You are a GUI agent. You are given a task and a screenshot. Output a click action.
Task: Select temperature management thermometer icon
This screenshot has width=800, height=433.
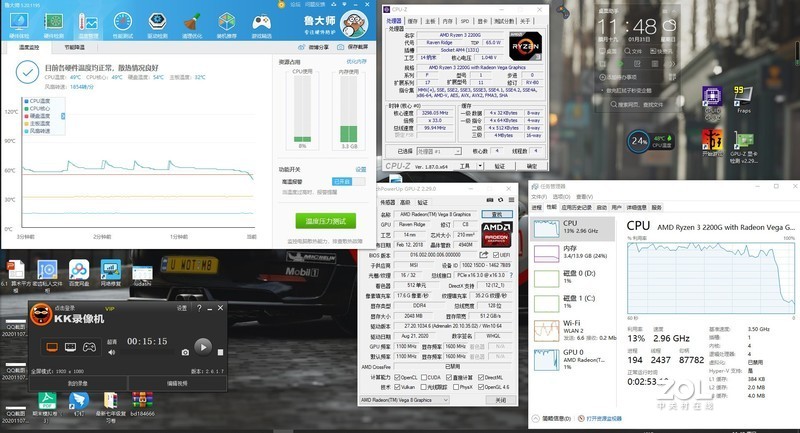point(88,22)
